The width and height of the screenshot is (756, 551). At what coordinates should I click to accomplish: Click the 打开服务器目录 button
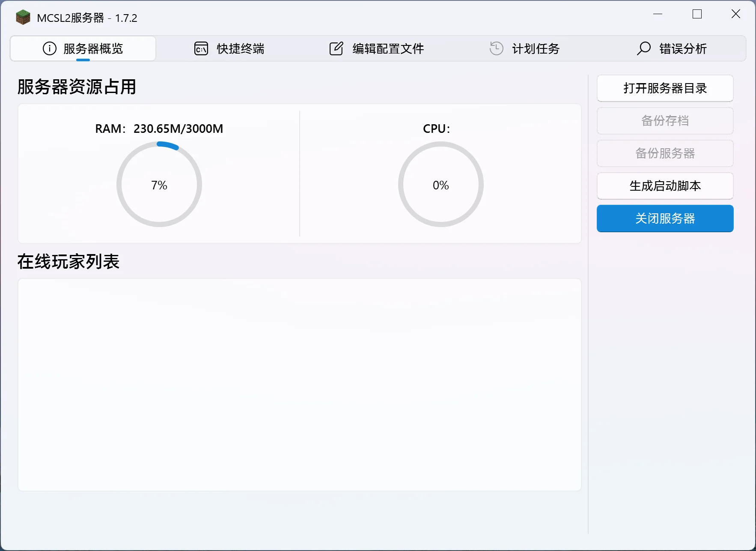665,88
